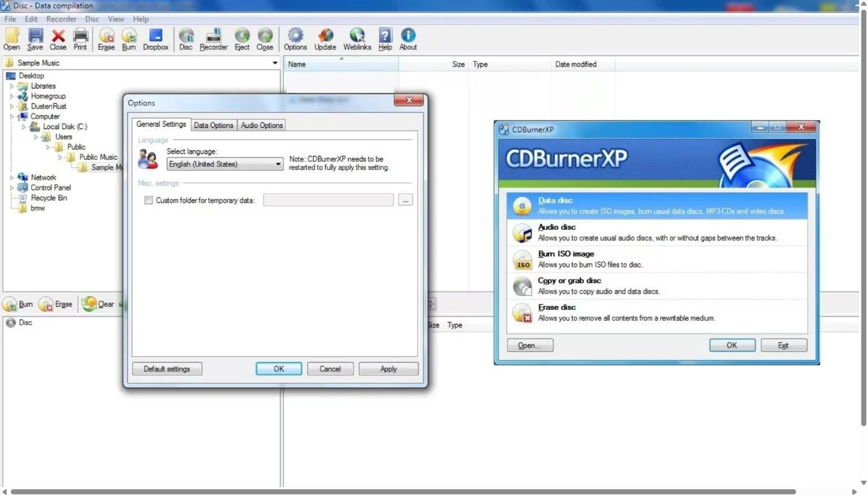This screenshot has height=496, width=868.
Task: Select the Desktop root tree item
Action: (31, 76)
